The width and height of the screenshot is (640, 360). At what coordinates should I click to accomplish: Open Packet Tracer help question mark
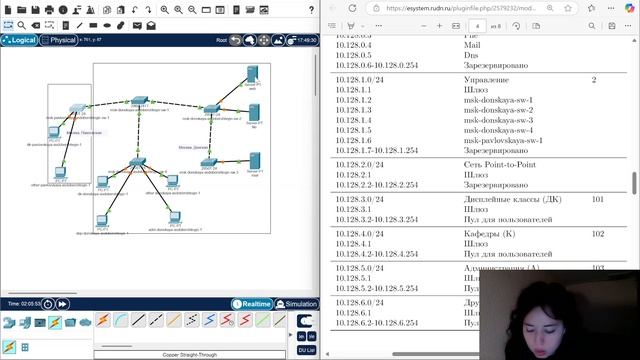point(311,10)
